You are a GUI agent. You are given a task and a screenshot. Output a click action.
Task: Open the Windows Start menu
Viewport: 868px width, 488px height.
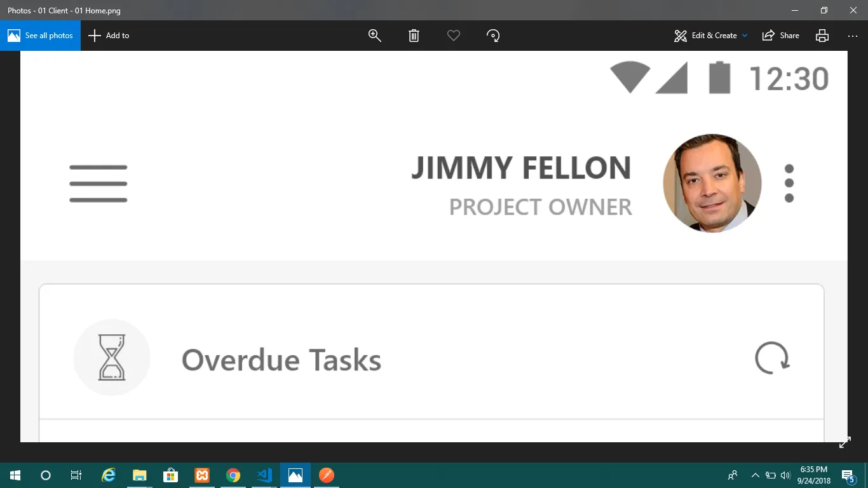point(15,475)
